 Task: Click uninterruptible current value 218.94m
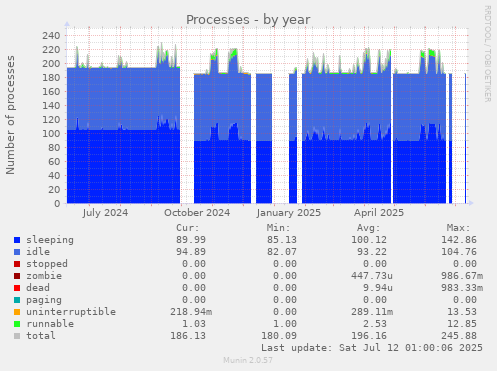[x=191, y=312]
